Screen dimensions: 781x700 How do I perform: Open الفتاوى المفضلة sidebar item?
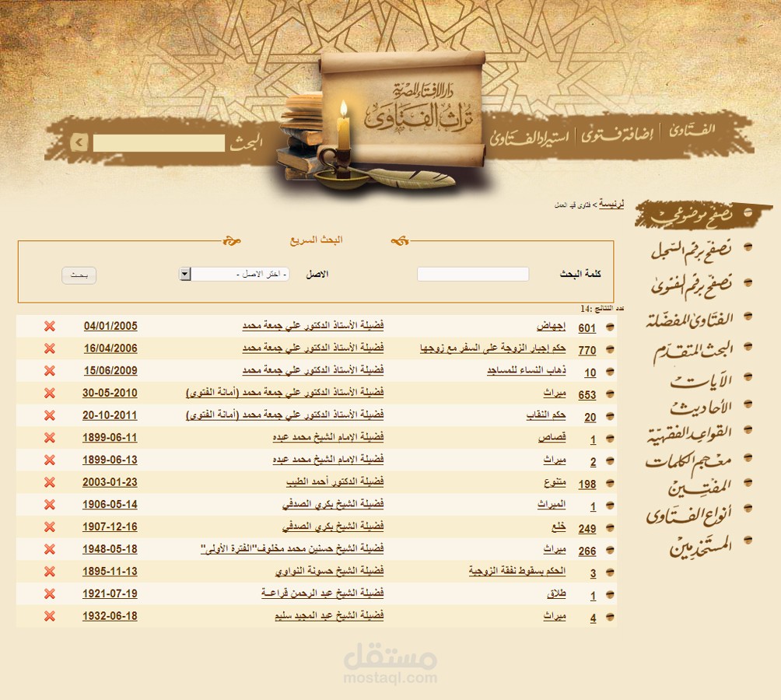pos(690,319)
